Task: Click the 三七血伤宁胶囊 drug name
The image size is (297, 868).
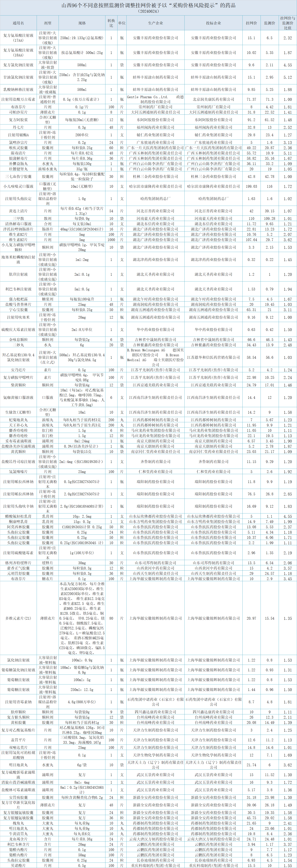Action: [19, 176]
